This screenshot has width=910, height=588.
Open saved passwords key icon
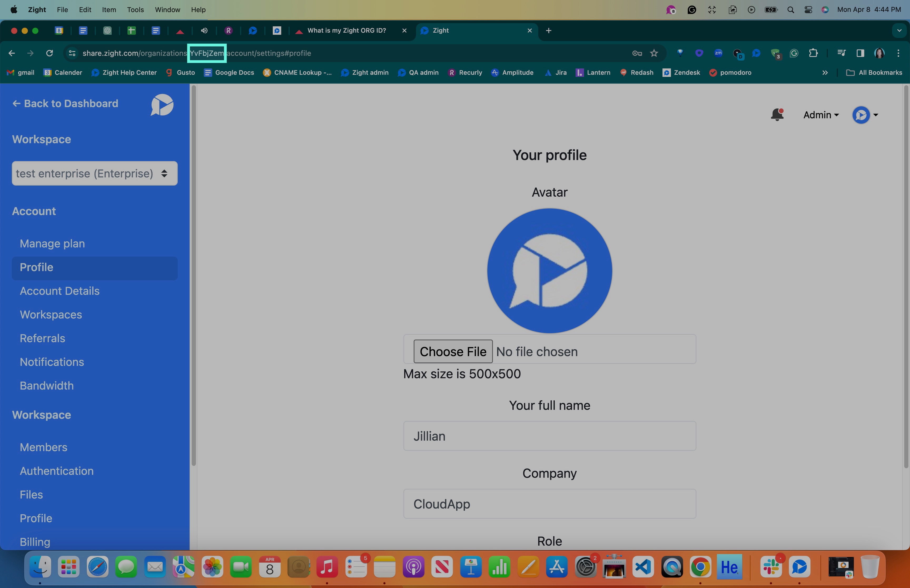pyautogui.click(x=637, y=53)
